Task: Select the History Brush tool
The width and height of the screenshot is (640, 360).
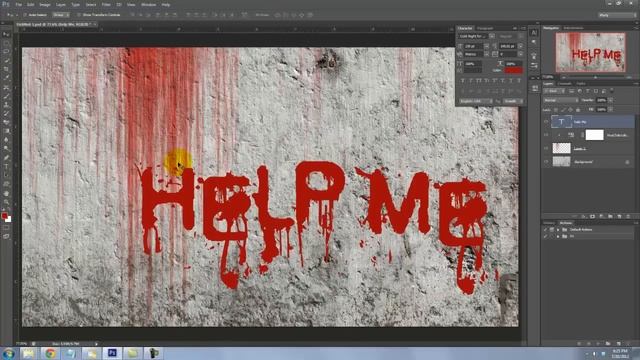Action: tap(6, 114)
